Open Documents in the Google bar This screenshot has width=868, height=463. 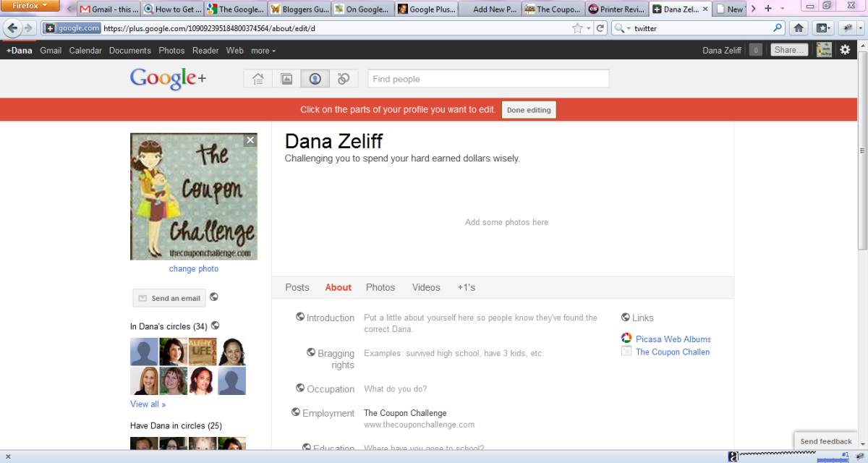point(130,51)
